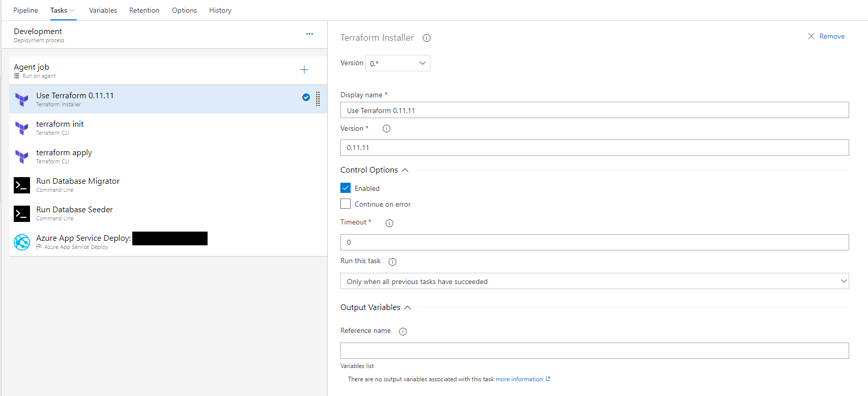
Task: Select the Run Database Seeder task
Action: pyautogui.click(x=168, y=213)
